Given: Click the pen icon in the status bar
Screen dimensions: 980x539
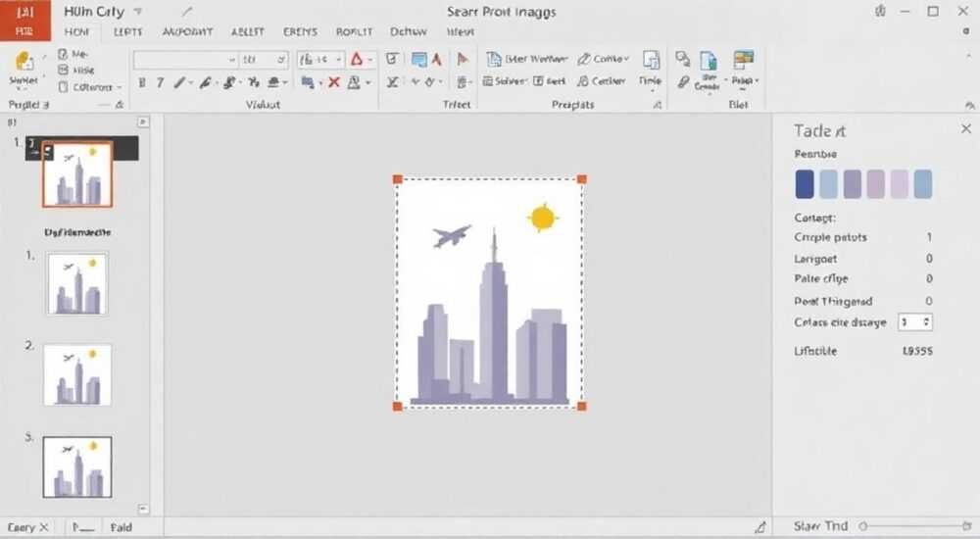Looking at the screenshot, I should 760,527.
